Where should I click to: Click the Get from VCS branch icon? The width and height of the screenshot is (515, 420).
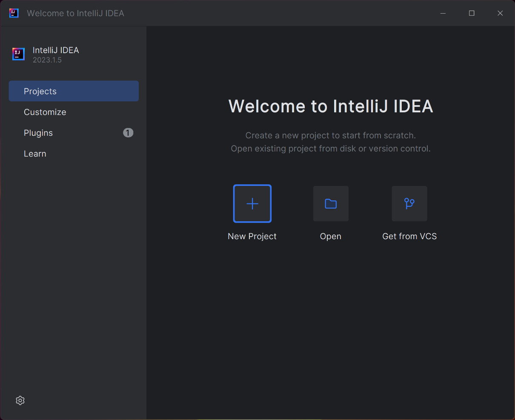[409, 203]
